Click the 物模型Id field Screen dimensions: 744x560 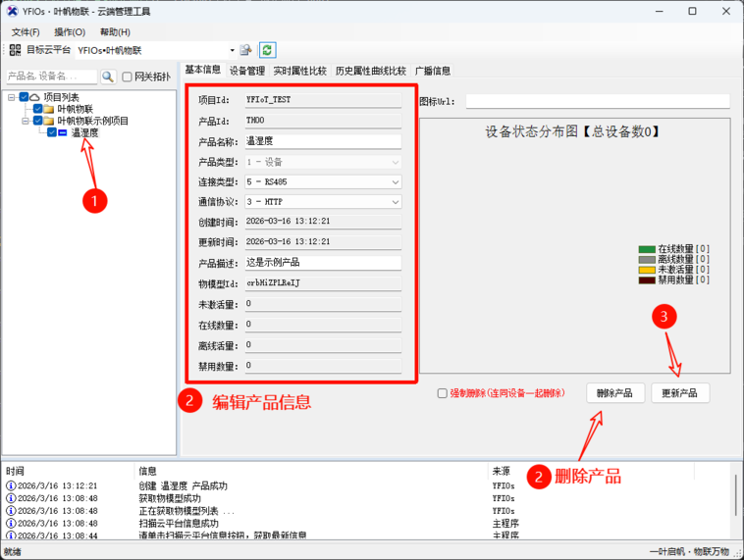click(x=323, y=283)
